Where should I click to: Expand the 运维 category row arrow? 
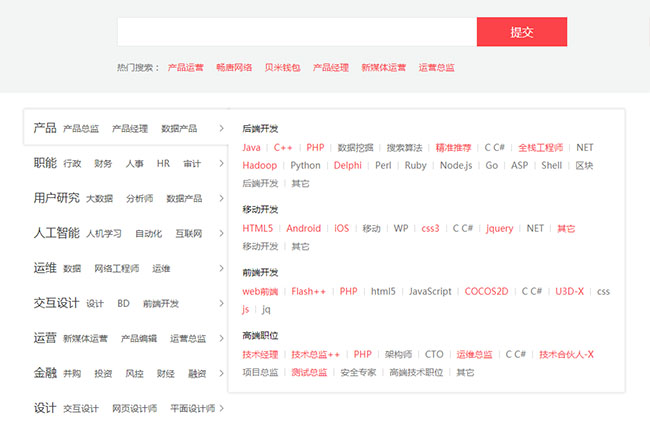click(221, 269)
